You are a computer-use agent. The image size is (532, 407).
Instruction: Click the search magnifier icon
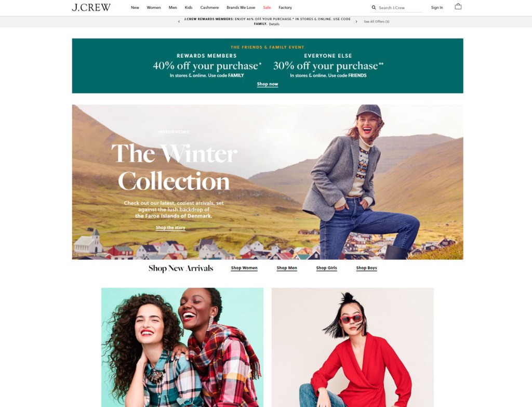click(x=374, y=7)
